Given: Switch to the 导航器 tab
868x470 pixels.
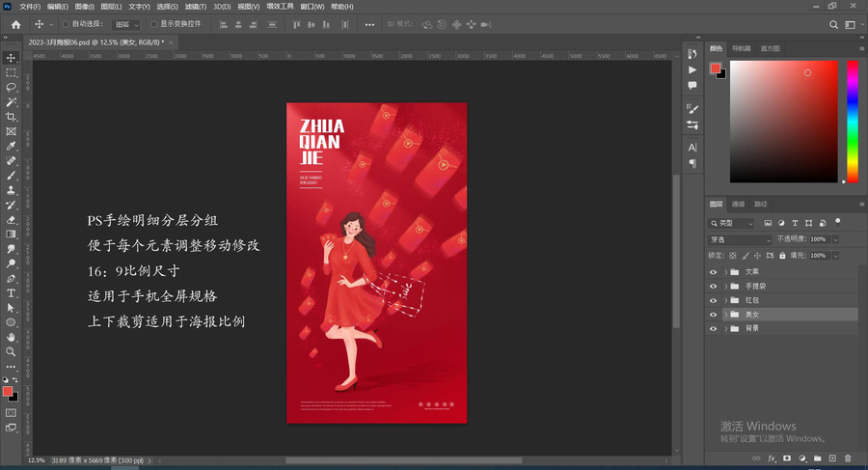Looking at the screenshot, I should (742, 49).
